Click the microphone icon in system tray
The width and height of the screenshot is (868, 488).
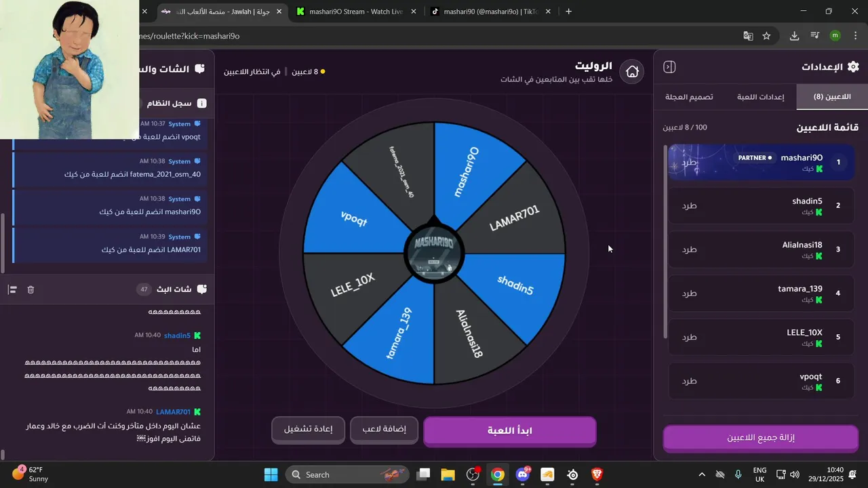738,474
